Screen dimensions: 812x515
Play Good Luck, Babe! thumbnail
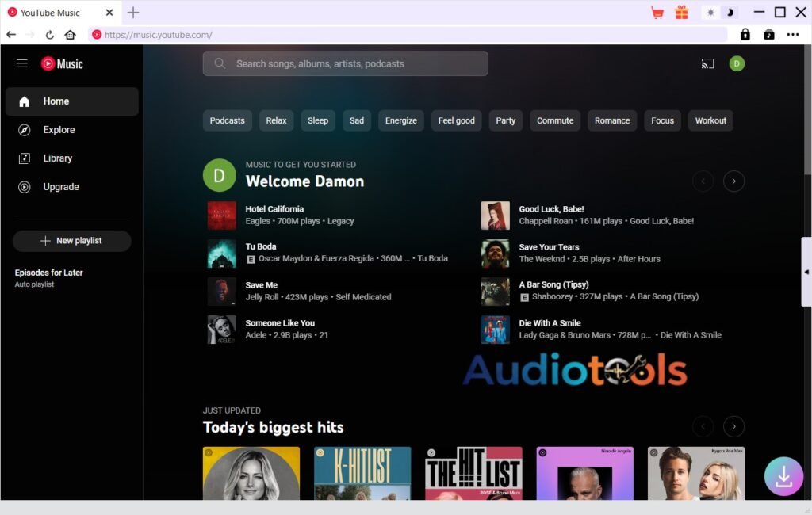pos(495,216)
